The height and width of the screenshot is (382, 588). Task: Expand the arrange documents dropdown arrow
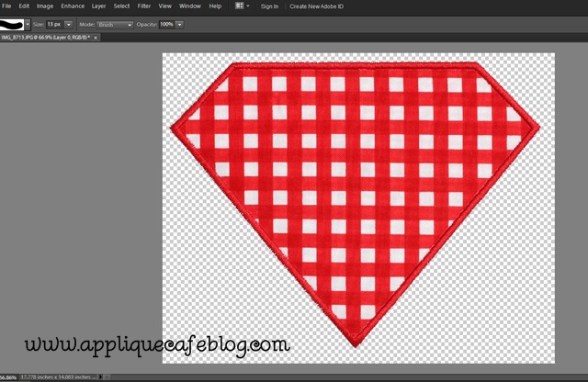(x=247, y=6)
